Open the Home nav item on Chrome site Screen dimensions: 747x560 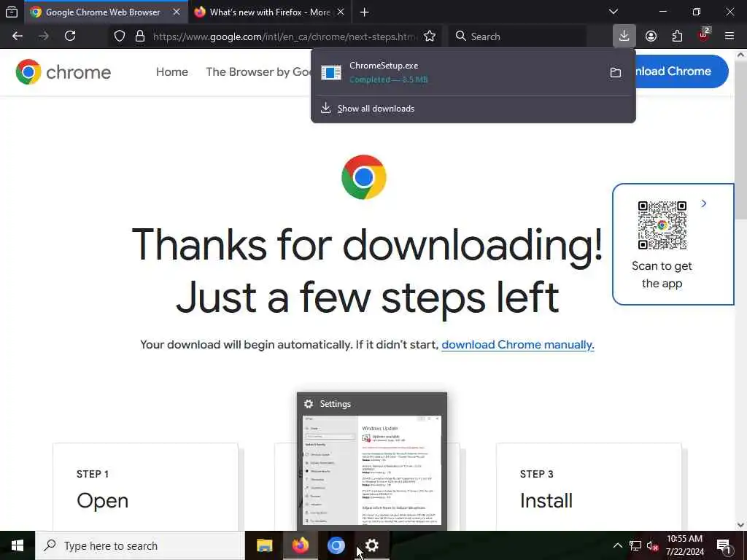point(172,72)
